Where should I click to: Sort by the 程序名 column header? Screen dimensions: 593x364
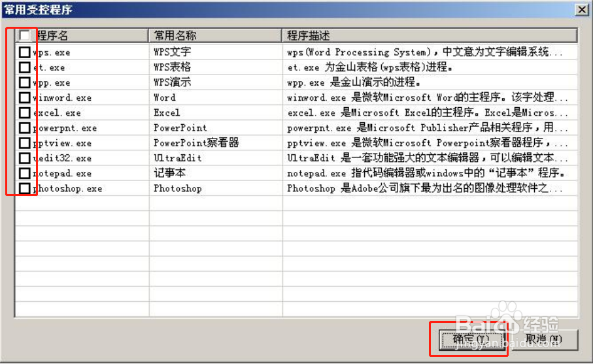[81, 35]
